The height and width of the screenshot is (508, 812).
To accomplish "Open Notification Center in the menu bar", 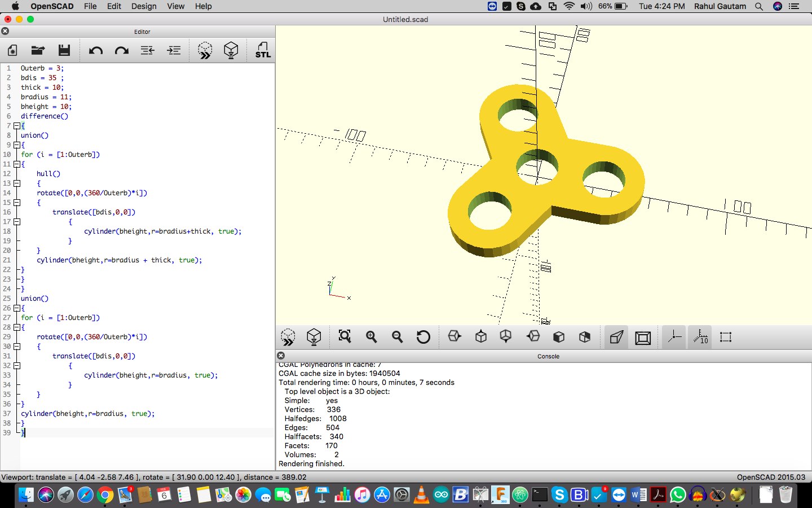I will click(794, 6).
